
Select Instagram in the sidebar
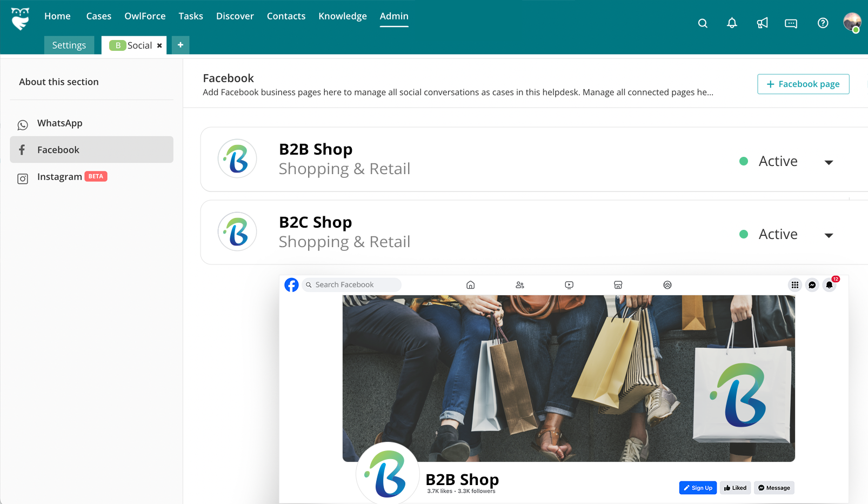pyautogui.click(x=59, y=177)
